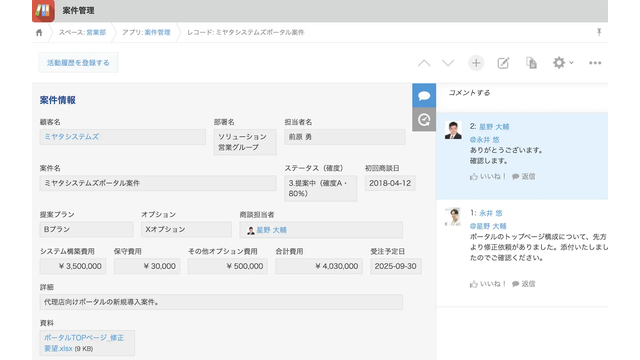Click 永井 悠 avatar in comment 1
The width and height of the screenshot is (640, 360).
(453, 217)
